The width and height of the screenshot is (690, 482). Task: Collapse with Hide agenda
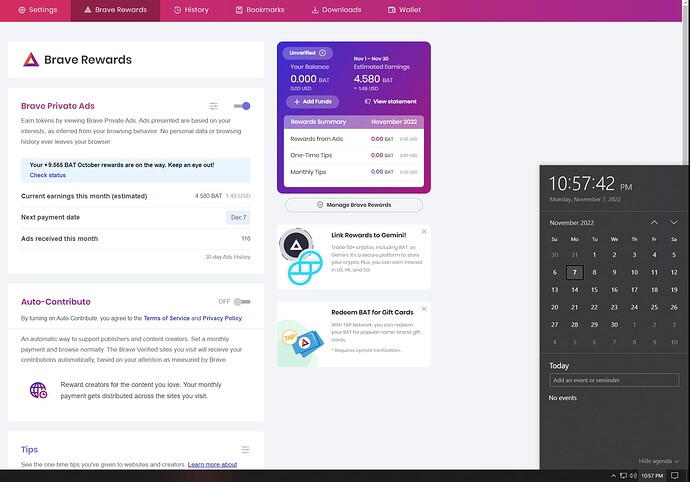click(658, 461)
